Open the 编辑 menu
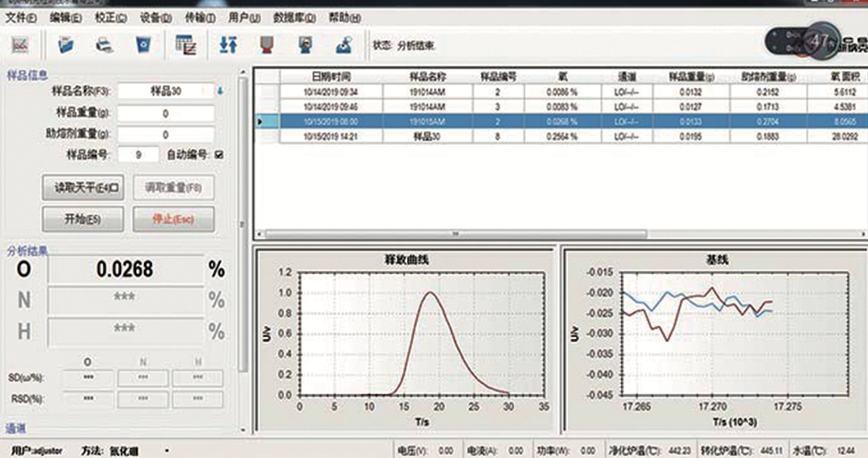The image size is (868, 458). point(66,18)
